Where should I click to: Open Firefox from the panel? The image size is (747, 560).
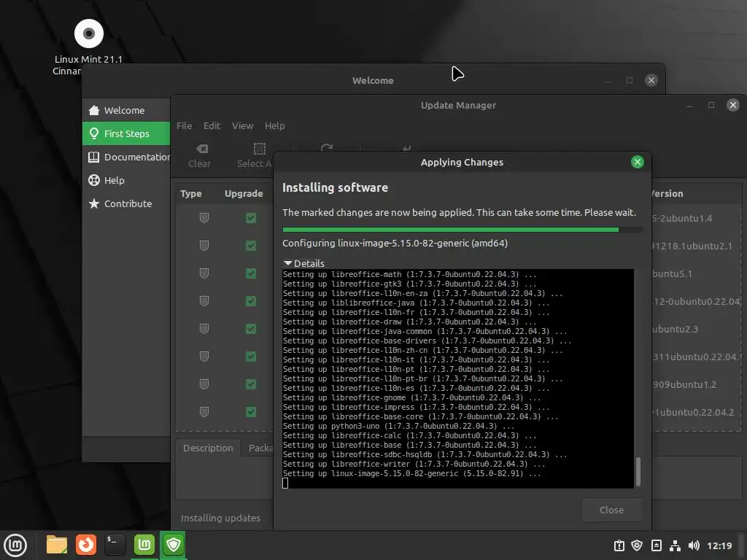[86, 545]
